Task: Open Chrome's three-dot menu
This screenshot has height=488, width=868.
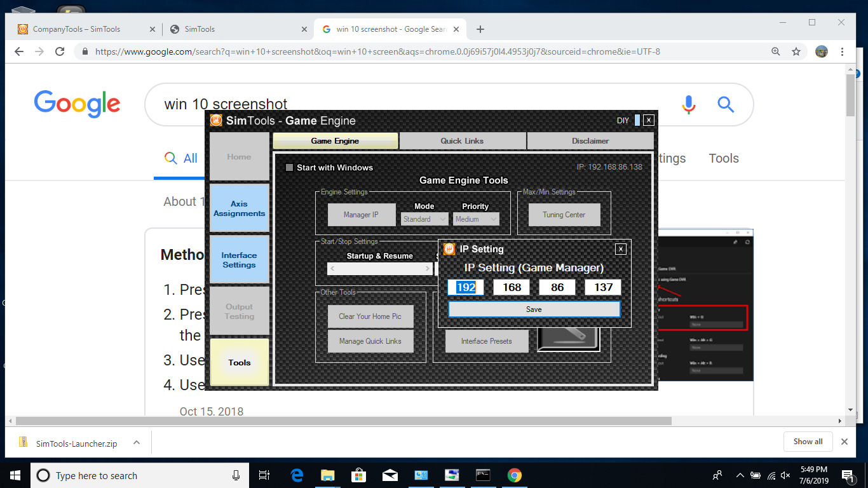Action: pyautogui.click(x=842, y=51)
